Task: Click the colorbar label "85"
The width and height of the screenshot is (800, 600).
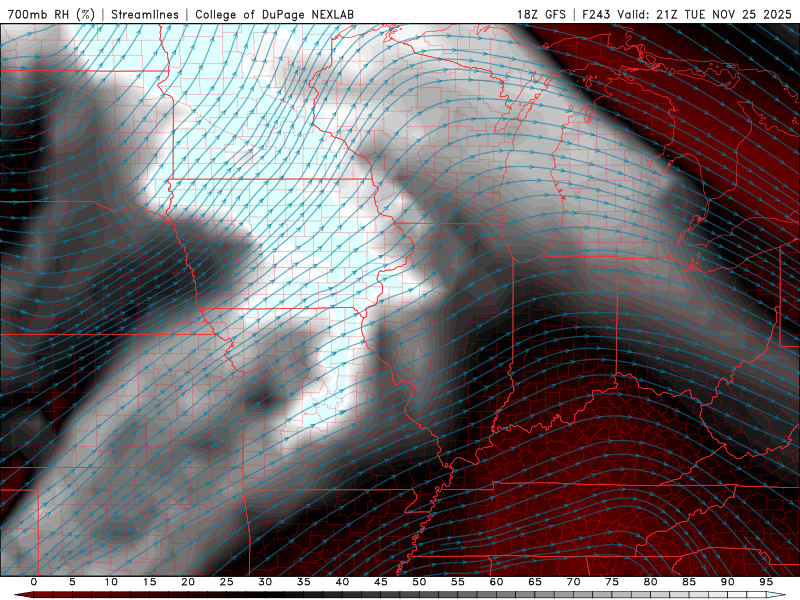Action: pyautogui.click(x=689, y=582)
